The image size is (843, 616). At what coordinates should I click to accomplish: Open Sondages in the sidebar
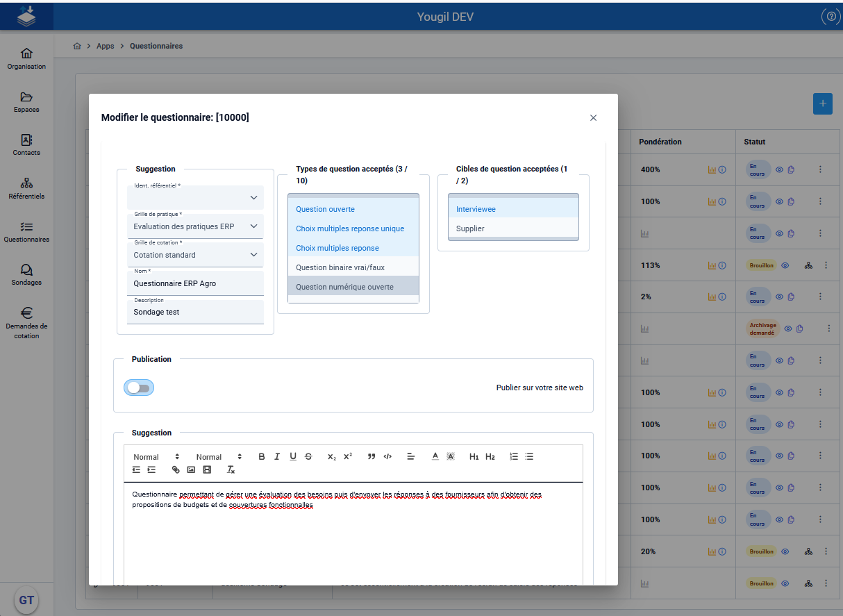[26, 275]
